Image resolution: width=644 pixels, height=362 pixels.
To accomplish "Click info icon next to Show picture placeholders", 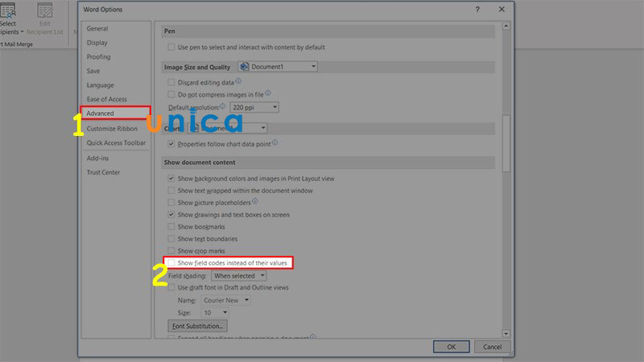I will point(254,201).
